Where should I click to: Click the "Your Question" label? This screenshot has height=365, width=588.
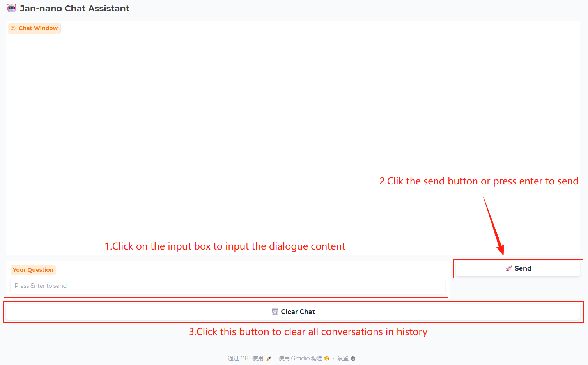[x=33, y=270]
